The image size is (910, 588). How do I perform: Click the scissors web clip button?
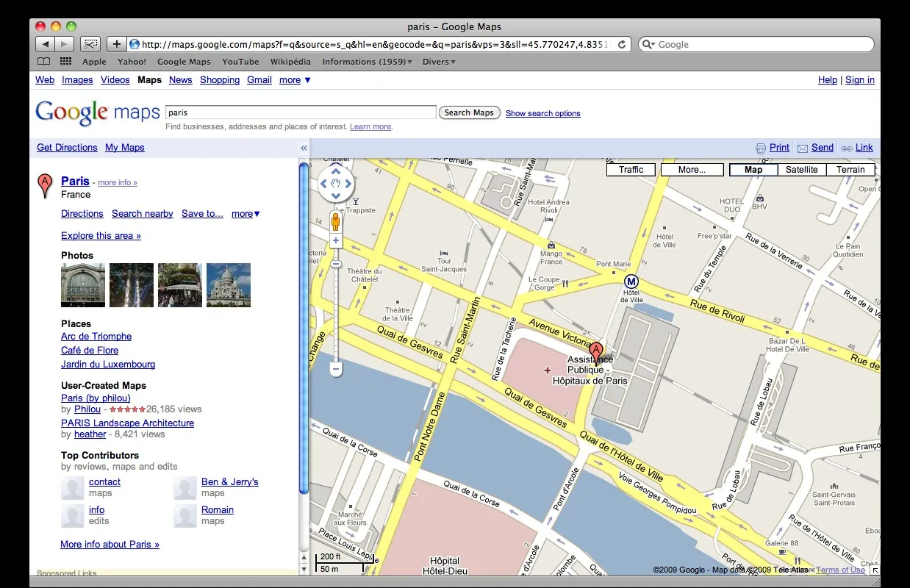coord(90,44)
